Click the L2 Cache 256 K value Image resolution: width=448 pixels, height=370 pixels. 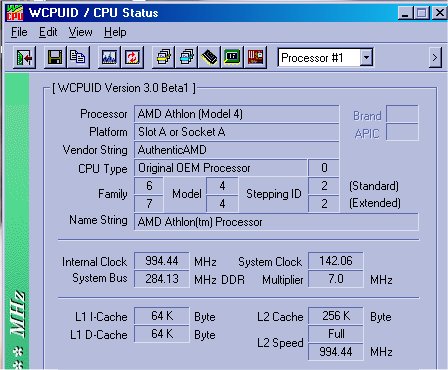click(x=336, y=316)
